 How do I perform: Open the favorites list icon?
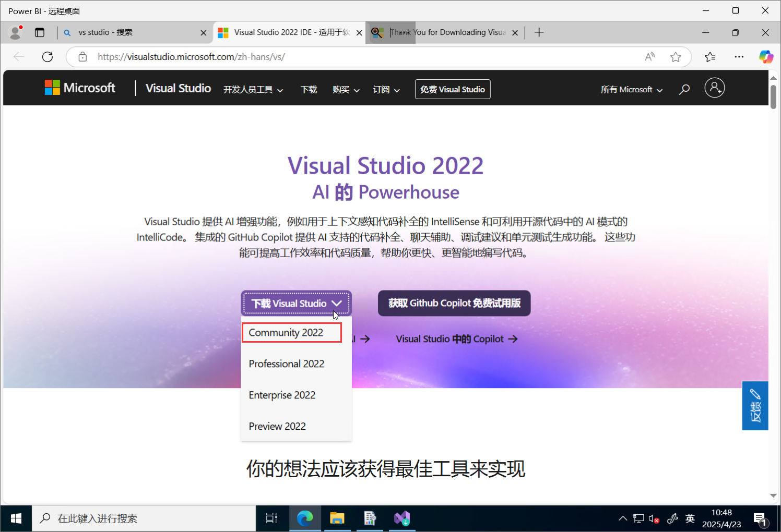(x=710, y=57)
